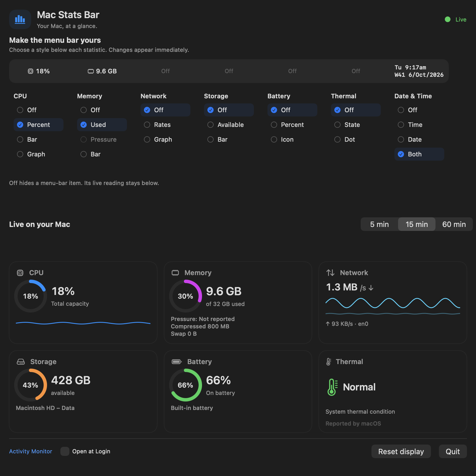Click the Thermal card header thermometer icon
The width and height of the screenshot is (476, 476).
click(x=329, y=362)
